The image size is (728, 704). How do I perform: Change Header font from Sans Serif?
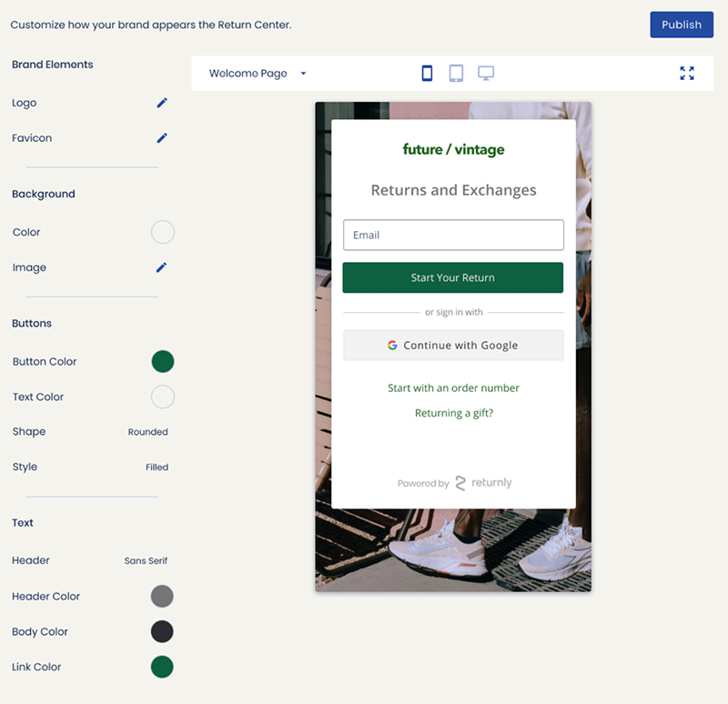146,561
